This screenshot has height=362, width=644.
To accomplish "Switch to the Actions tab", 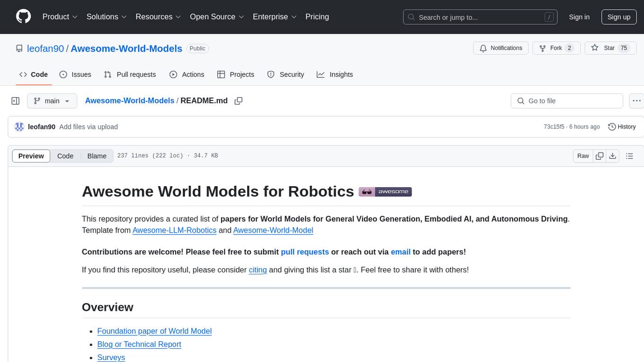I will 187,74.
